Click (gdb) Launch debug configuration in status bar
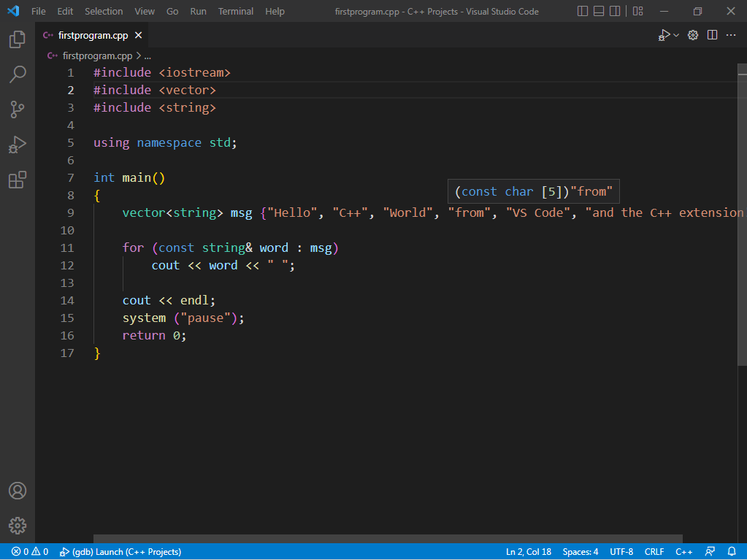Image resolution: width=747 pixels, height=560 pixels. point(120,551)
